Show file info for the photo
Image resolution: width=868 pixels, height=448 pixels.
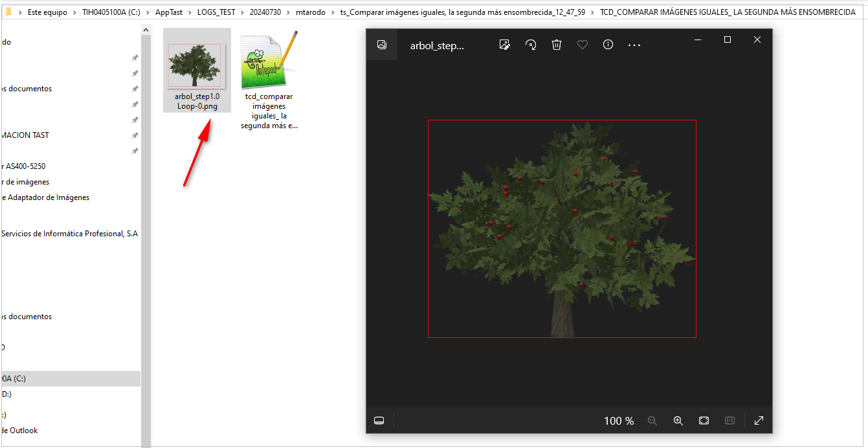608,45
